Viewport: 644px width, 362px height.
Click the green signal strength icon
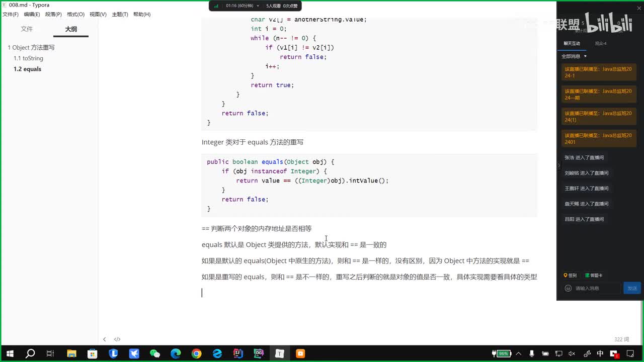coord(216,6)
